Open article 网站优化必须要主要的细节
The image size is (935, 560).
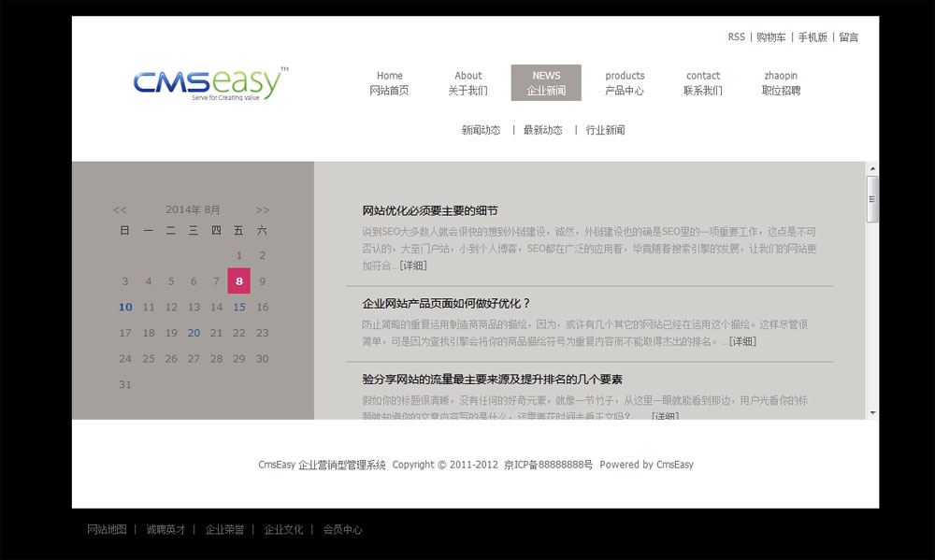(x=430, y=211)
